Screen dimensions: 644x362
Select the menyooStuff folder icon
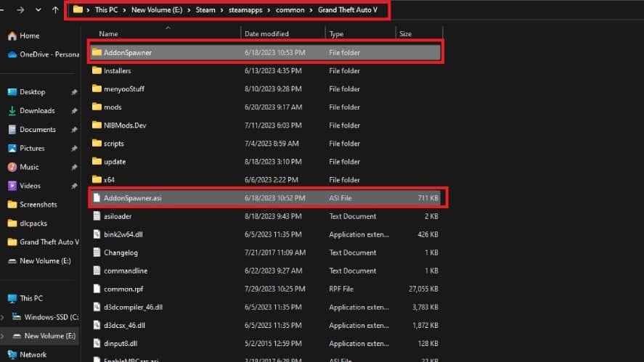click(x=97, y=89)
